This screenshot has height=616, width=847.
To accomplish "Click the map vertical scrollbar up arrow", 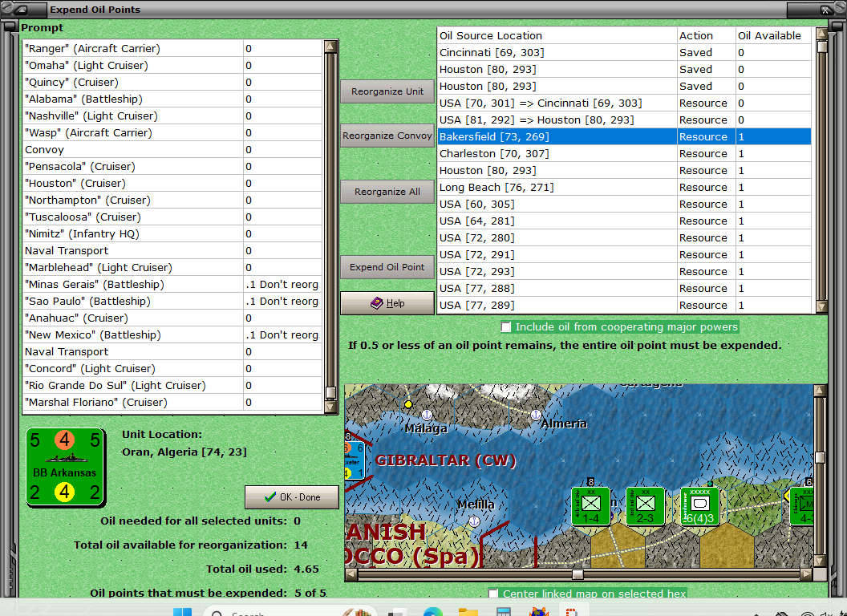I will click(820, 391).
